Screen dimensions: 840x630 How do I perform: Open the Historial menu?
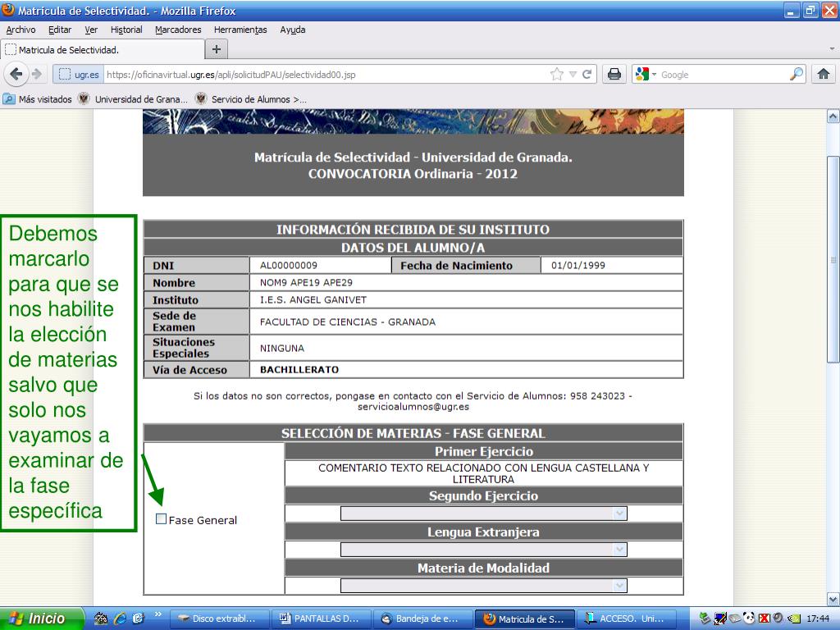point(126,30)
